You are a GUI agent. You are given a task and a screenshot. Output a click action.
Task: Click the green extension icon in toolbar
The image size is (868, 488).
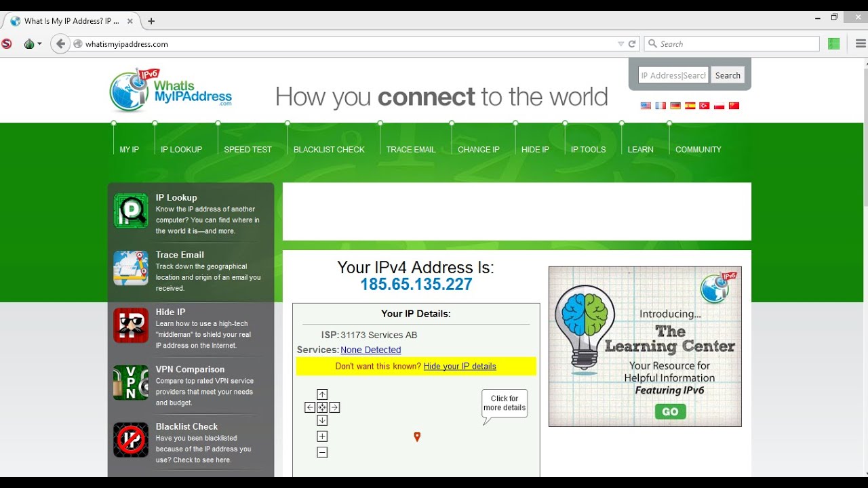click(834, 44)
